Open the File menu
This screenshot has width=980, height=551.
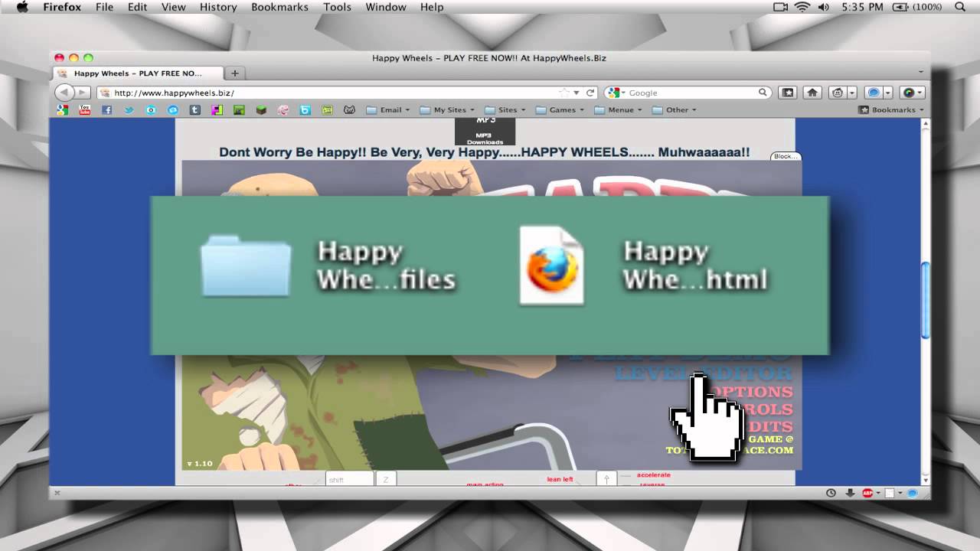[x=104, y=7]
